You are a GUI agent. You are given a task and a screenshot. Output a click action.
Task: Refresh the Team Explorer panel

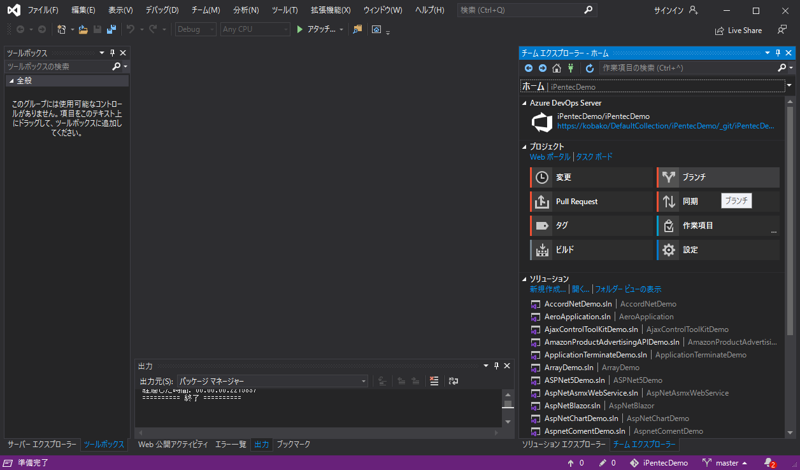590,68
